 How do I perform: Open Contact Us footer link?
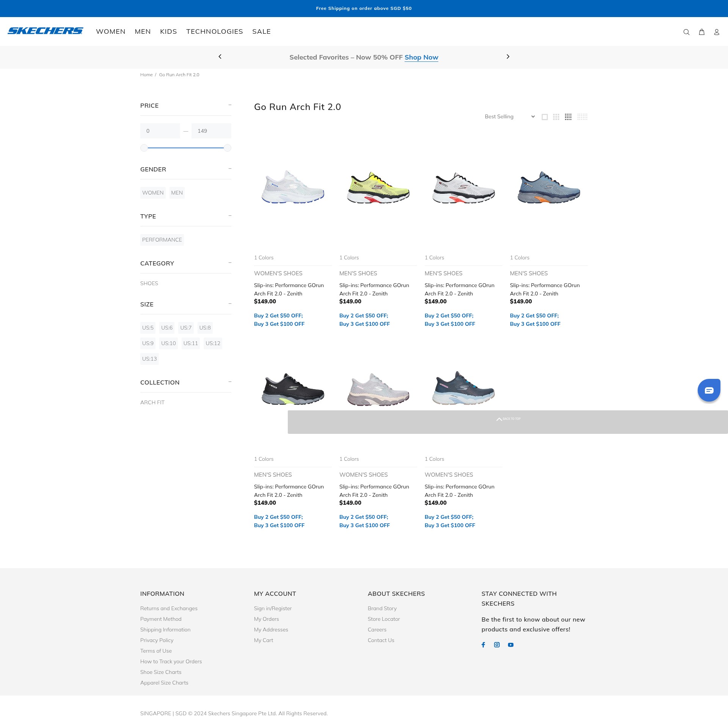tap(381, 640)
